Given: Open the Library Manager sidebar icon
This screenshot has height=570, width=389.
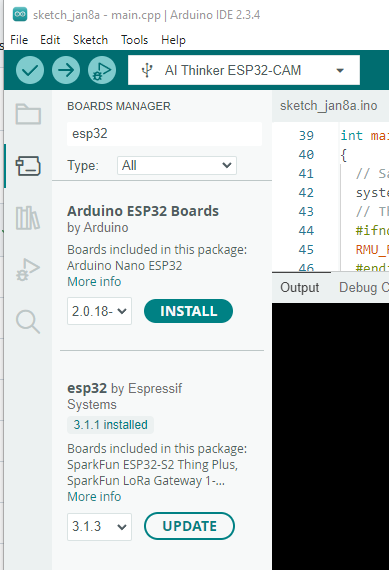Looking at the screenshot, I should (28, 218).
